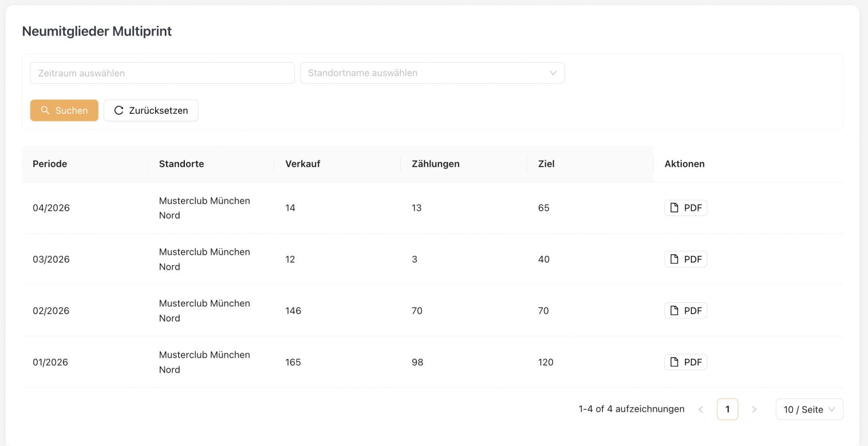
Task: Click the Zurücksetzen reset button
Action: coord(151,111)
